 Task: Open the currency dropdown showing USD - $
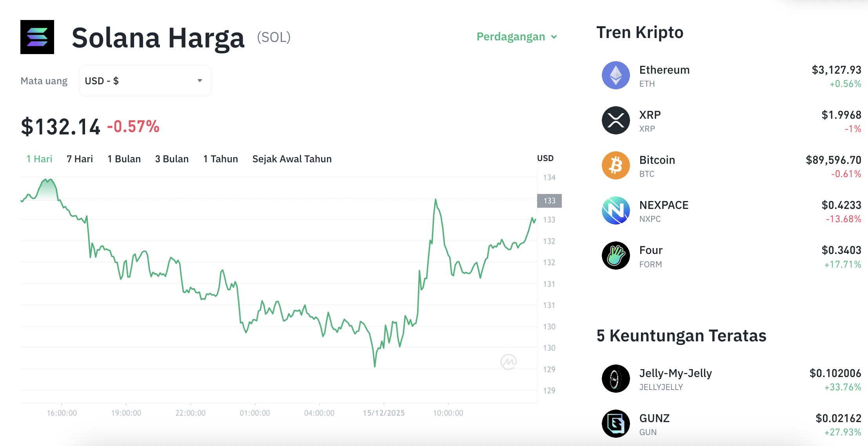coord(145,80)
